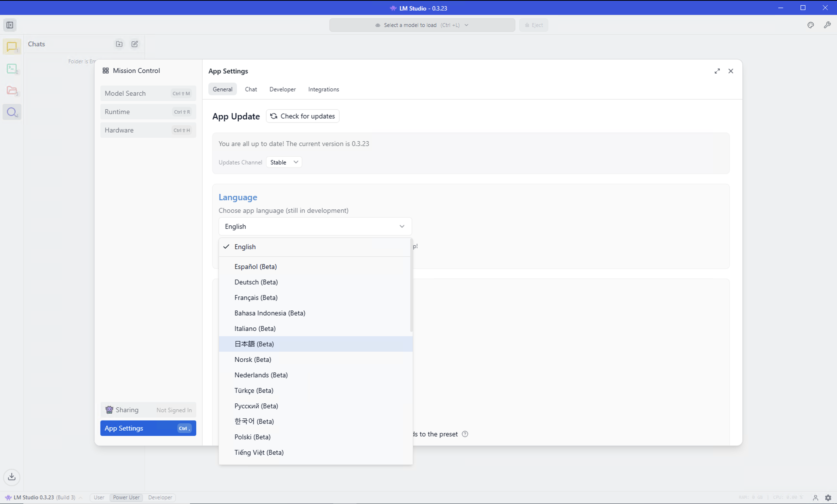Open the Developer terminal sidebar icon
This screenshot has height=504, width=837.
point(12,69)
